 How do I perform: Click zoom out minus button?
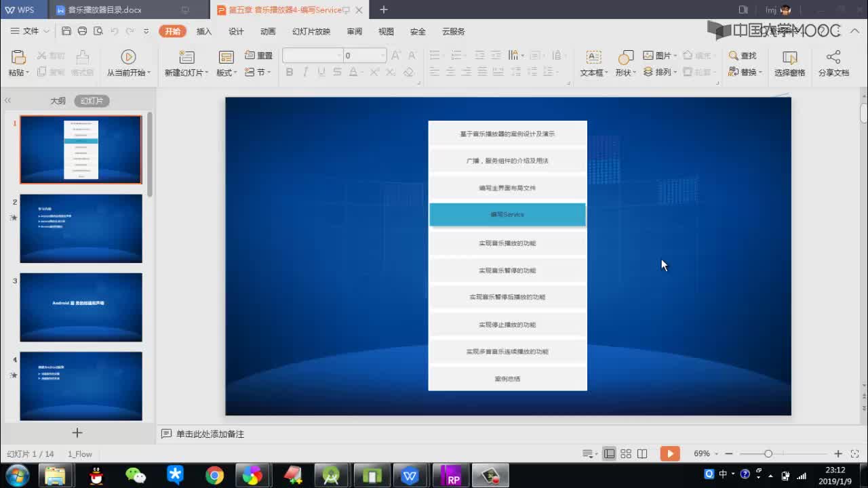pos(729,453)
